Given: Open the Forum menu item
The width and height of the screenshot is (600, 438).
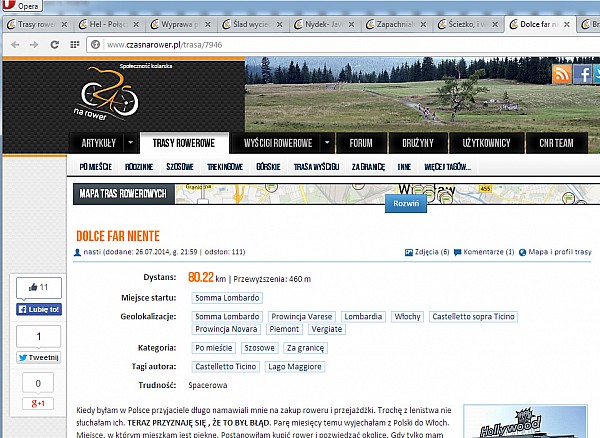Looking at the screenshot, I should tap(361, 144).
